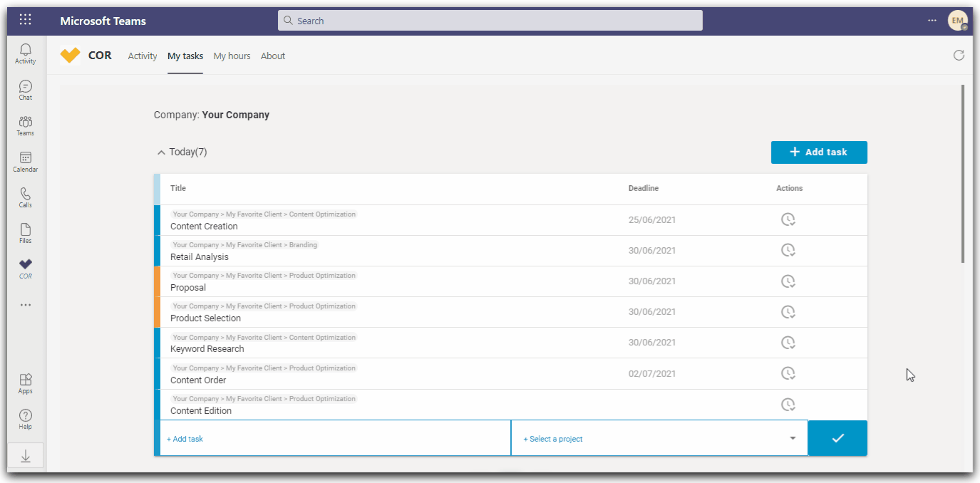Image resolution: width=980 pixels, height=483 pixels.
Task: Open the Select a project dropdown
Action: 659,439
